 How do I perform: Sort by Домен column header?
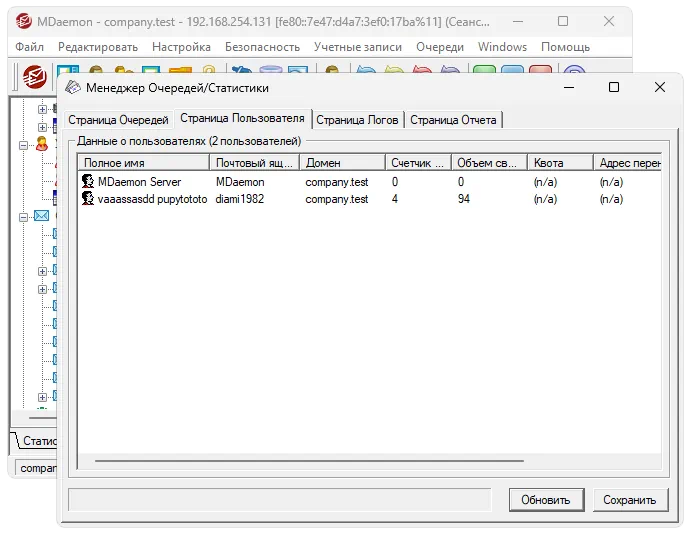(342, 163)
